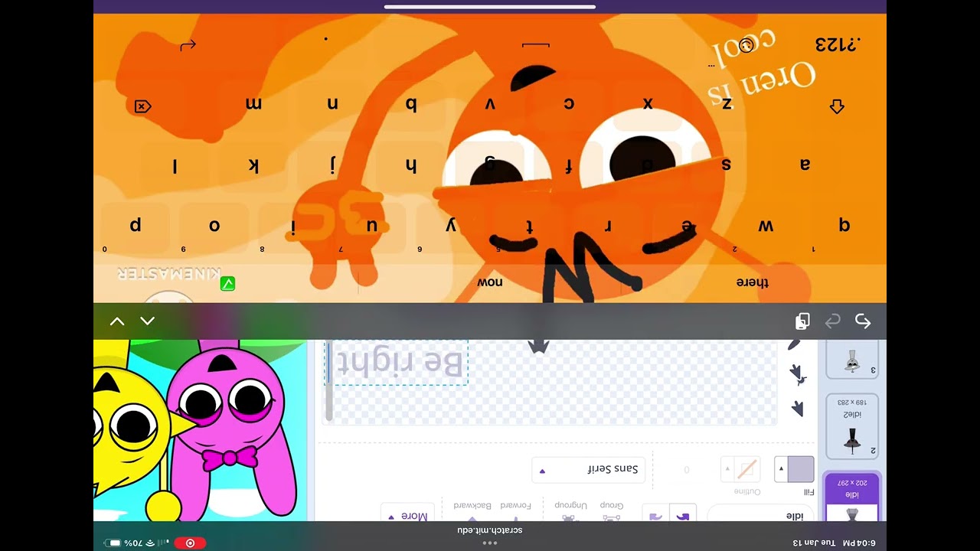980x551 pixels.
Task: Tap the c key
Action: 569,104
